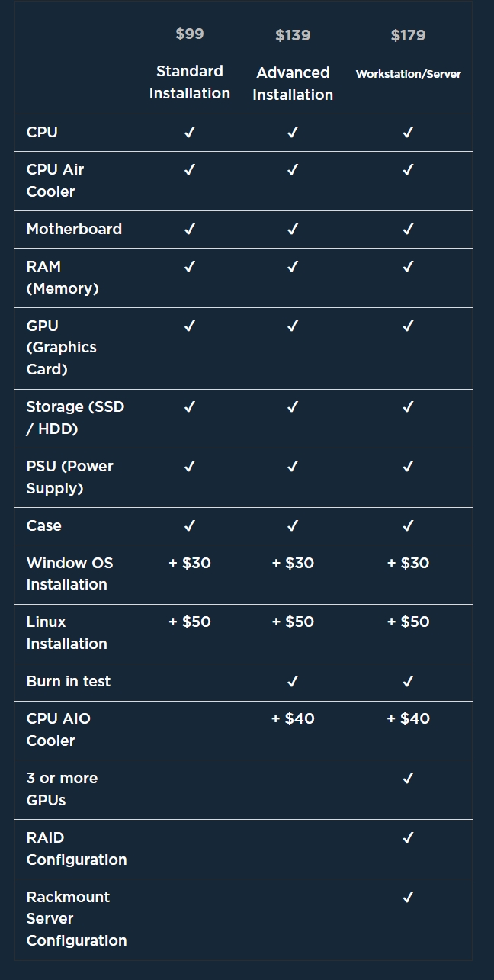Click the $179 price label
Screen dimensions: 494x980
click(x=408, y=36)
